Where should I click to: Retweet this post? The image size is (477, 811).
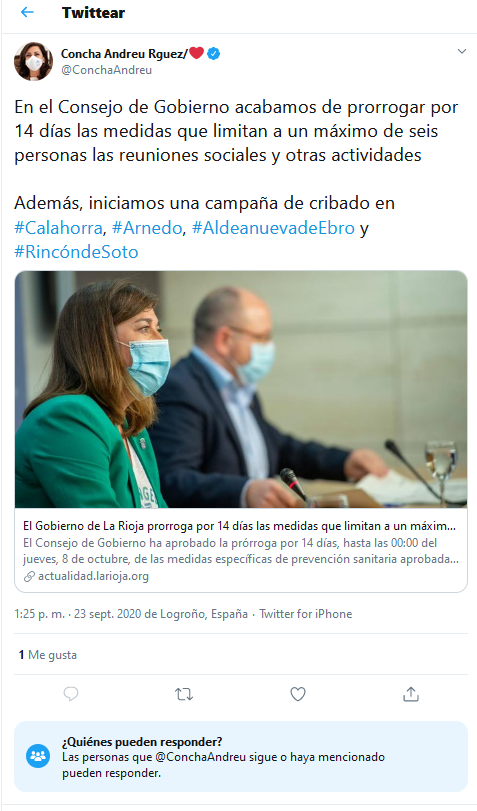point(184,694)
